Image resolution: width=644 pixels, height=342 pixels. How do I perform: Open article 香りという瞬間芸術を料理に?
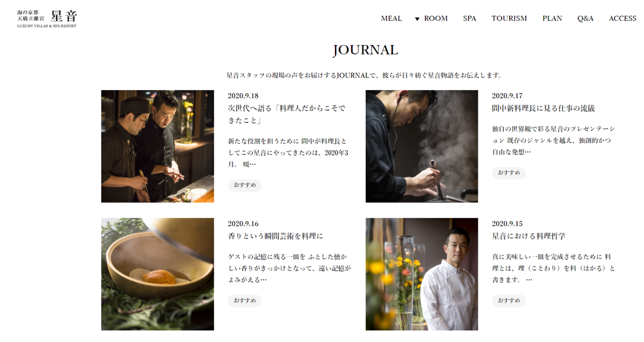[275, 236]
